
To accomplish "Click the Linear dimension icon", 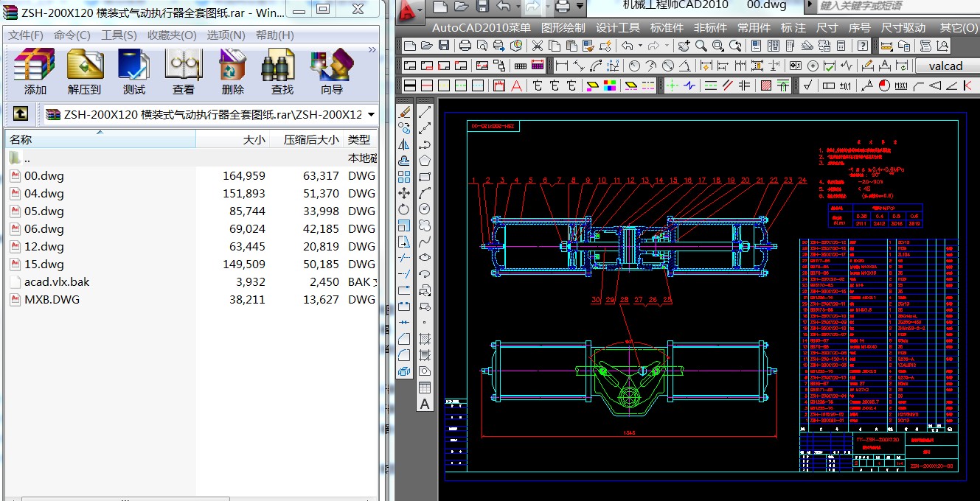I will [561, 66].
